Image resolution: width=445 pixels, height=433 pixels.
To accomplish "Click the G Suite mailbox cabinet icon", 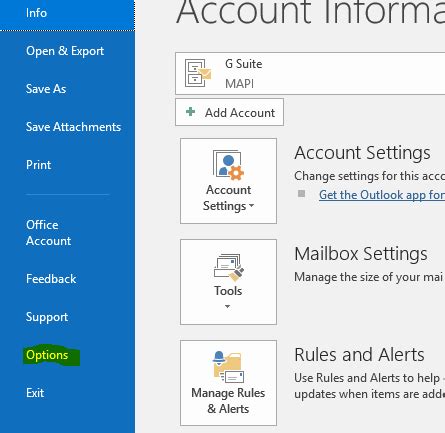I will point(198,73).
